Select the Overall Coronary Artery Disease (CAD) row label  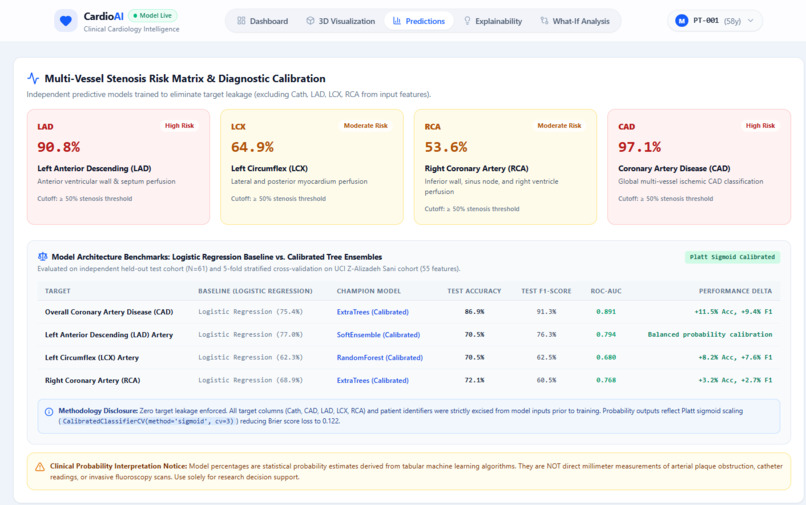109,312
